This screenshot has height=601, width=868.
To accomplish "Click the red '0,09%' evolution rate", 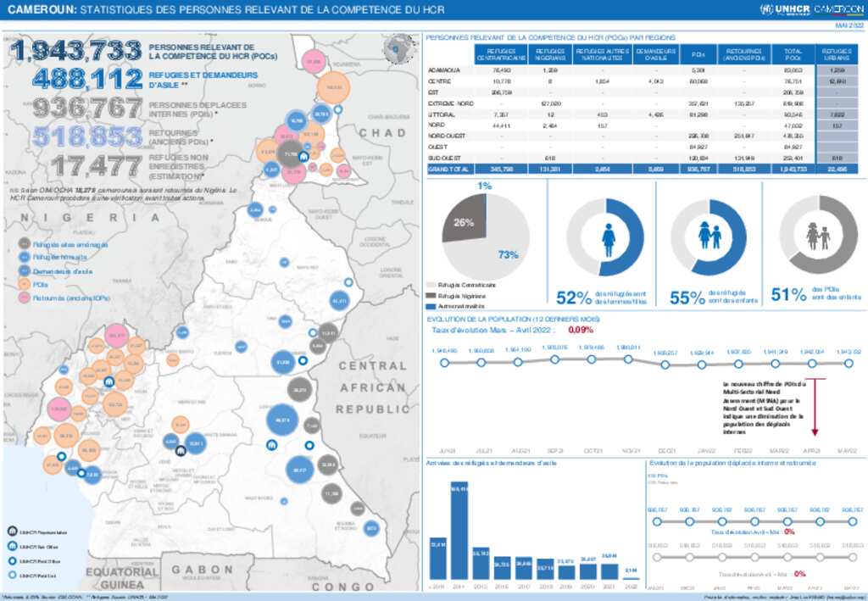I will 580,330.
